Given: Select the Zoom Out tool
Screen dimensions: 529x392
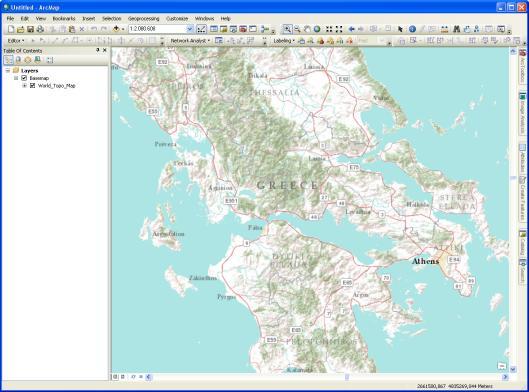Looking at the screenshot, I should (297, 29).
